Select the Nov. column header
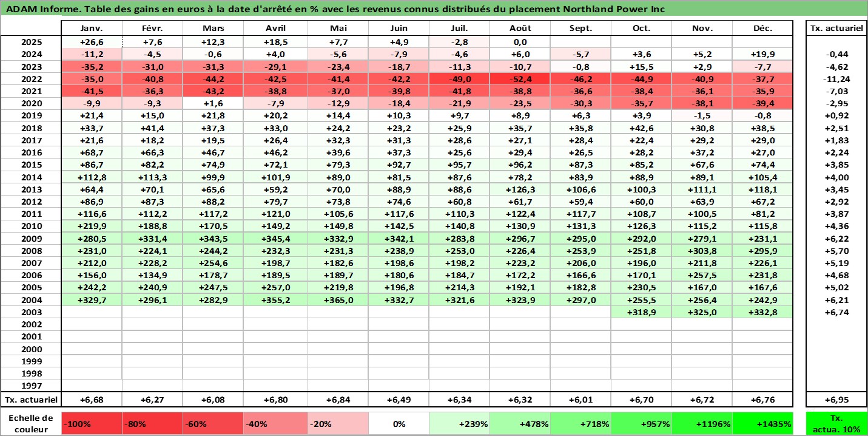The height and width of the screenshot is (436, 868). pos(702,29)
